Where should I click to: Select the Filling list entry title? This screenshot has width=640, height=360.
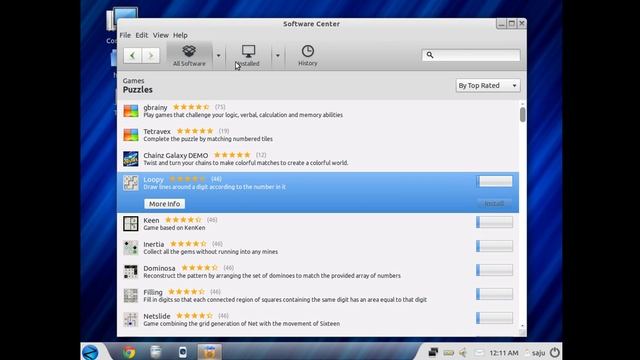point(153,292)
